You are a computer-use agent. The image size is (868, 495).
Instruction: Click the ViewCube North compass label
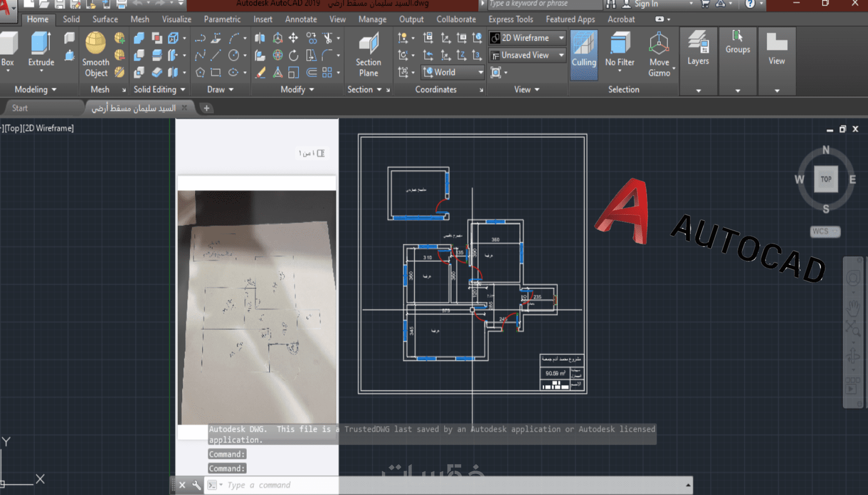tap(826, 150)
